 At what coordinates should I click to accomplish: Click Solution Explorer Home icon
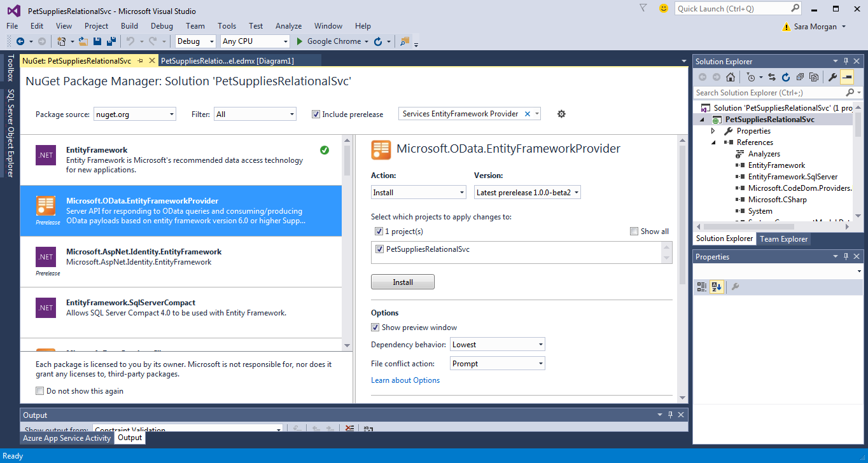[731, 77]
